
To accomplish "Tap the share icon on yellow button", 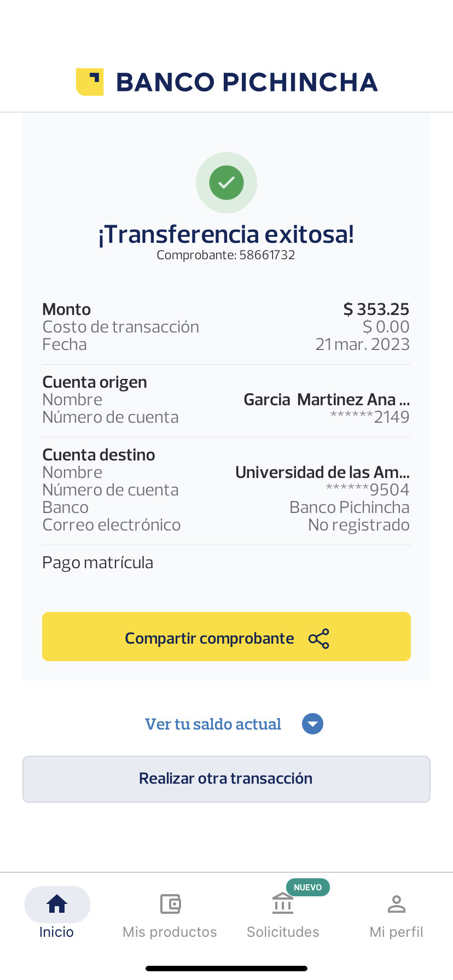I will (319, 639).
